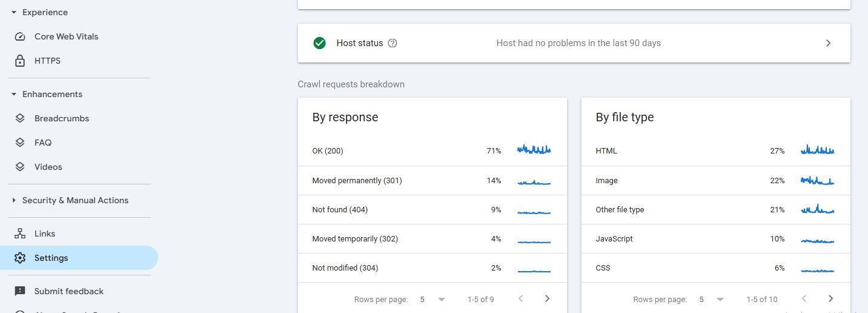Open Host status details chevron
The image size is (868, 313).
click(828, 43)
